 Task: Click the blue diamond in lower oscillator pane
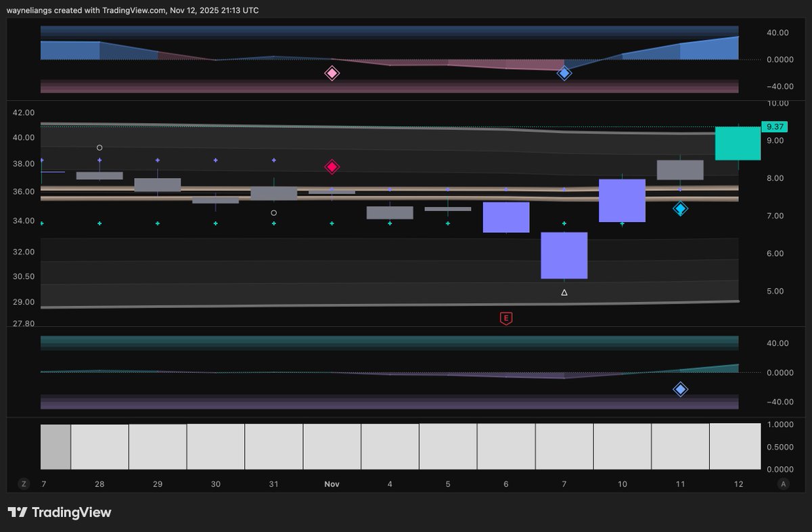pos(681,389)
